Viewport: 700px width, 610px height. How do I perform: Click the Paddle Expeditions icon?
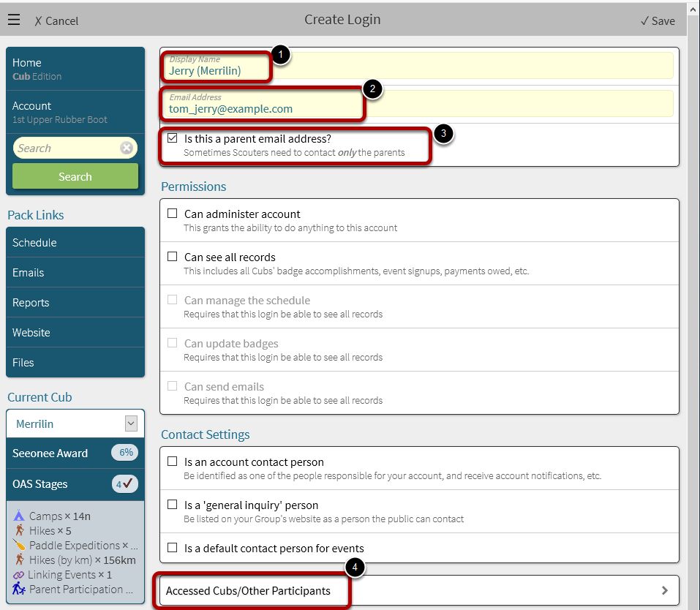point(19,546)
